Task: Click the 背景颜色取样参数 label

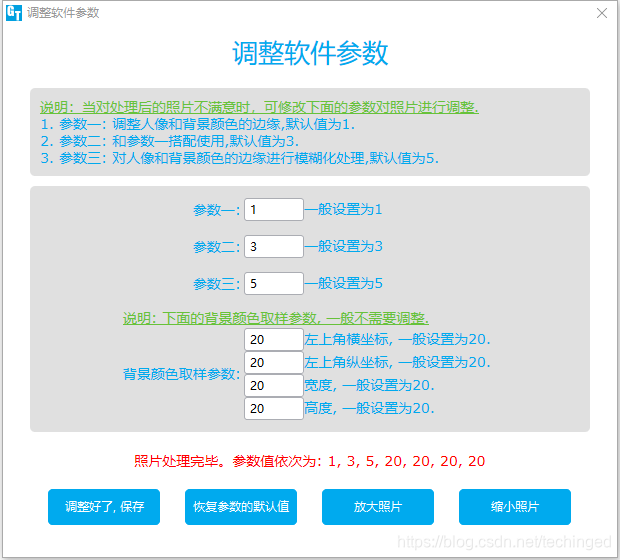Action: click(x=181, y=374)
